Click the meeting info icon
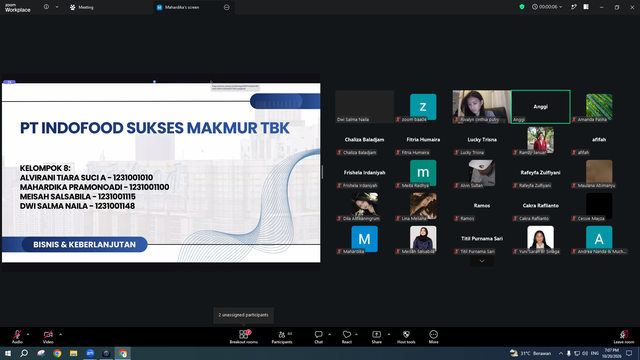Viewport: 640px width, 360px height. coord(46,7)
